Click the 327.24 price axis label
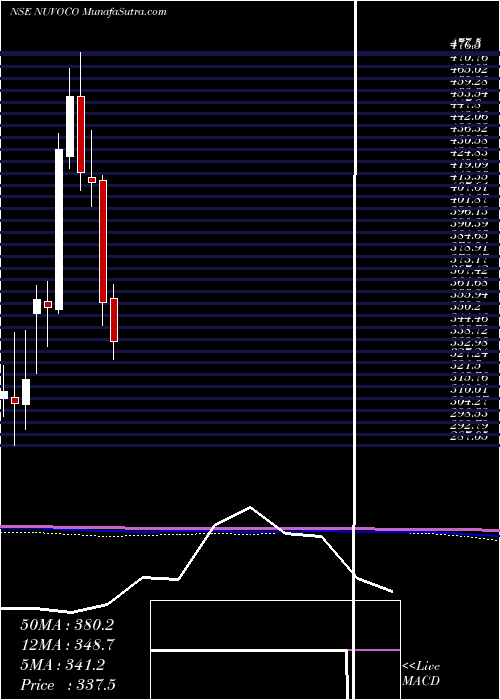Image resolution: width=500 pixels, height=700 pixels. 470,354
